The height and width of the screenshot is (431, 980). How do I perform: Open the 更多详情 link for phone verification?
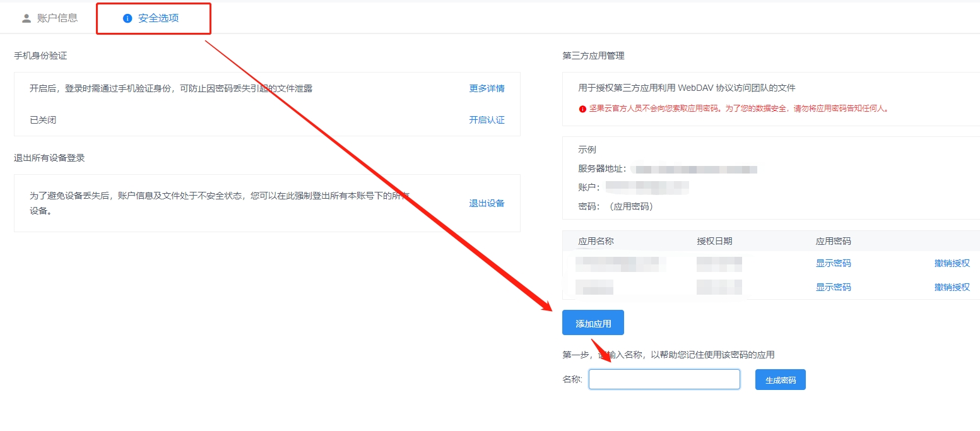coord(487,88)
